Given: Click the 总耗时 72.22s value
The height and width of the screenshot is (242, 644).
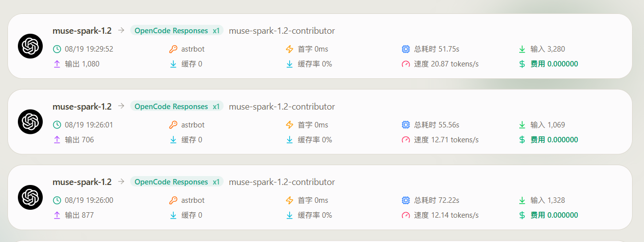Looking at the screenshot, I should pyautogui.click(x=437, y=200).
